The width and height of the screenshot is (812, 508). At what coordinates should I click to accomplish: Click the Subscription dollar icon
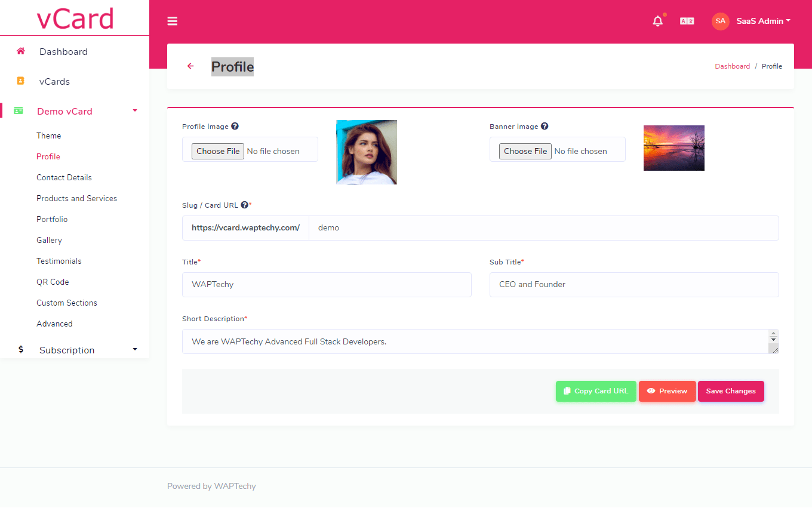point(20,350)
